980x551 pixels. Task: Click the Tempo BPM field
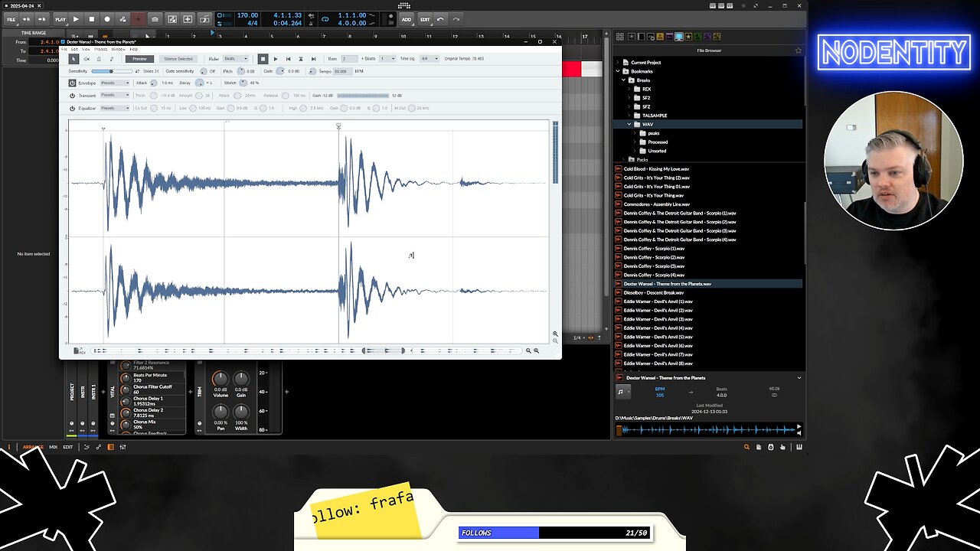coord(341,71)
